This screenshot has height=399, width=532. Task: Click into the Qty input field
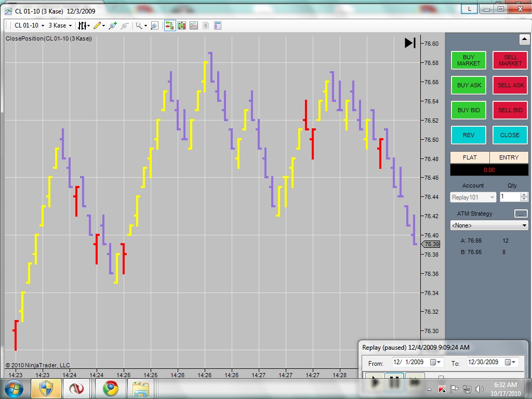click(510, 197)
